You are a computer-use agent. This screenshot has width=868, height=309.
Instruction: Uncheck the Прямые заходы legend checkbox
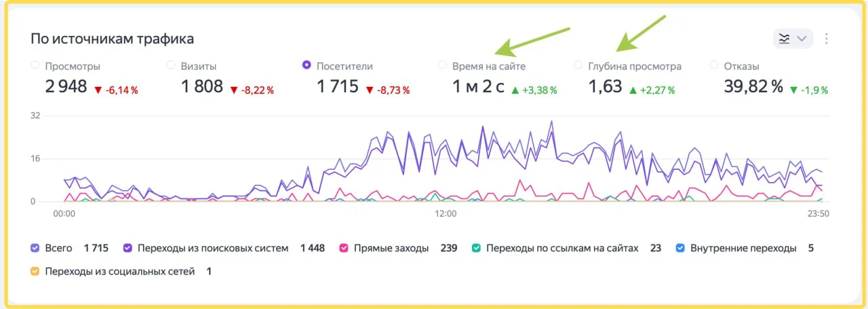tap(344, 249)
